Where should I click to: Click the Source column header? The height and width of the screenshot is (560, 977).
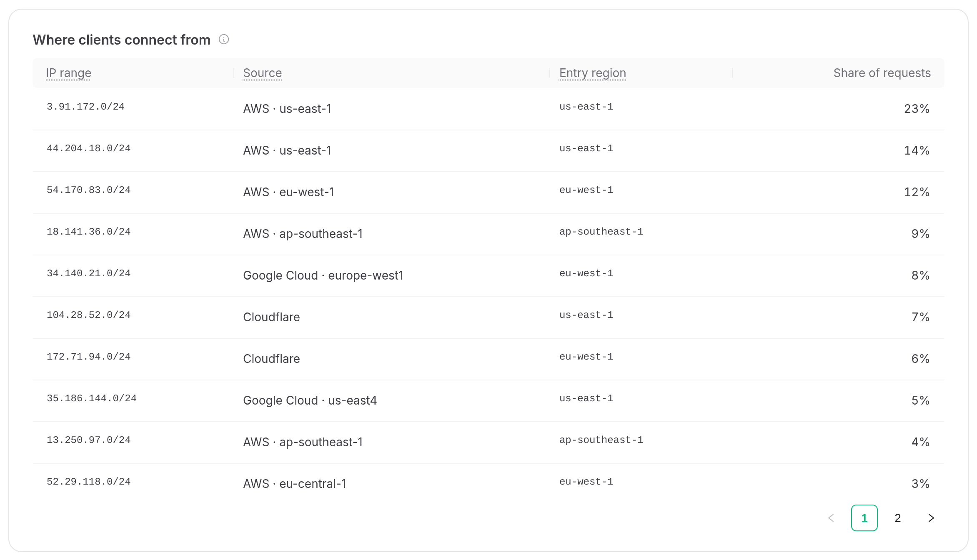click(263, 73)
